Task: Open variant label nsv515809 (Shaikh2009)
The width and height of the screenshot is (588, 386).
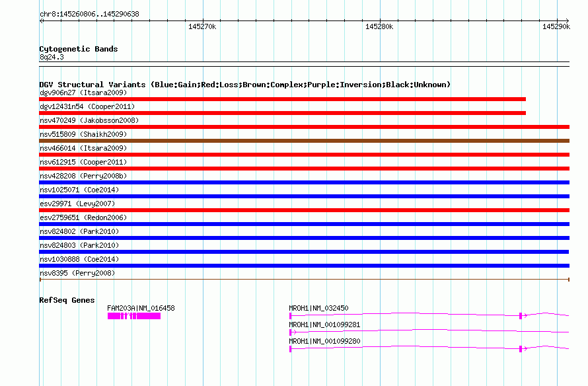Action: click(83, 134)
